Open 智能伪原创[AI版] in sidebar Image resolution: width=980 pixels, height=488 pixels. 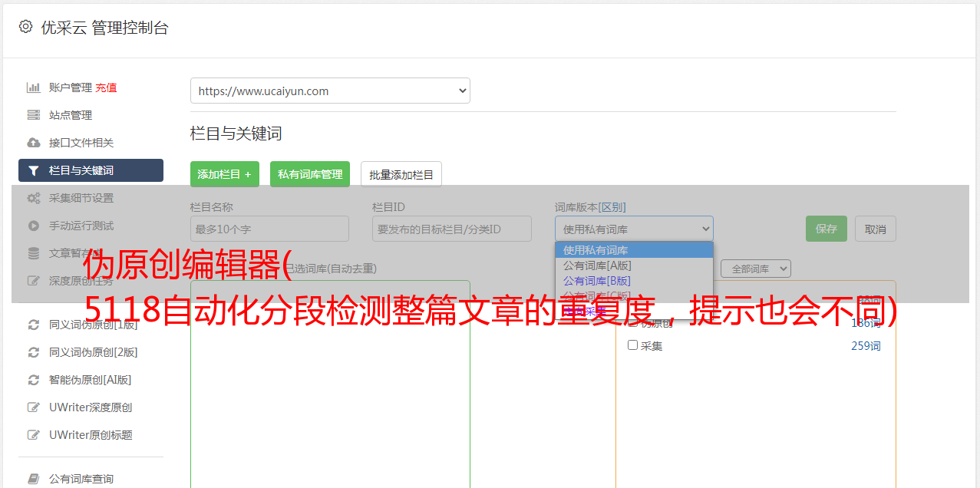tap(91, 380)
